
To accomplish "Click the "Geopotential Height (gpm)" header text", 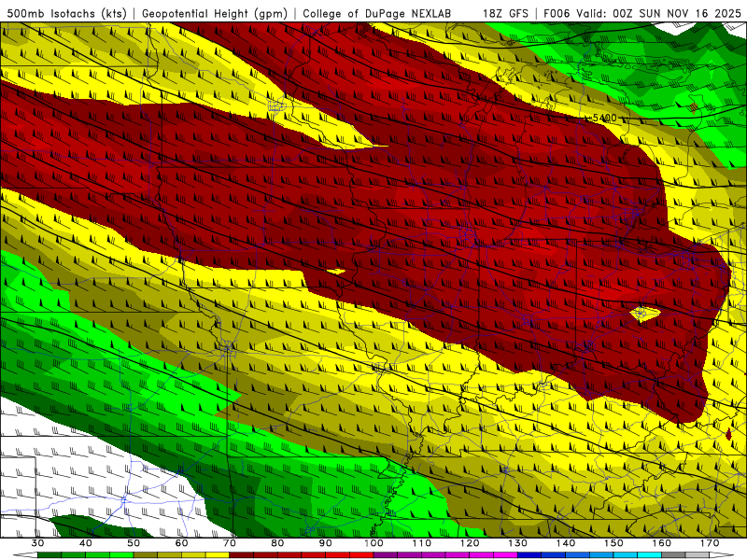I will [215, 14].
